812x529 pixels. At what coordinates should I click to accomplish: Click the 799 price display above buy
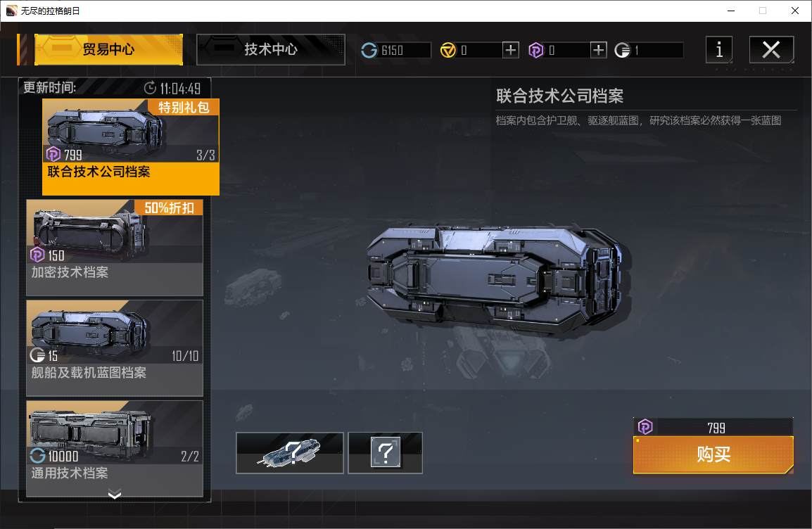713,427
